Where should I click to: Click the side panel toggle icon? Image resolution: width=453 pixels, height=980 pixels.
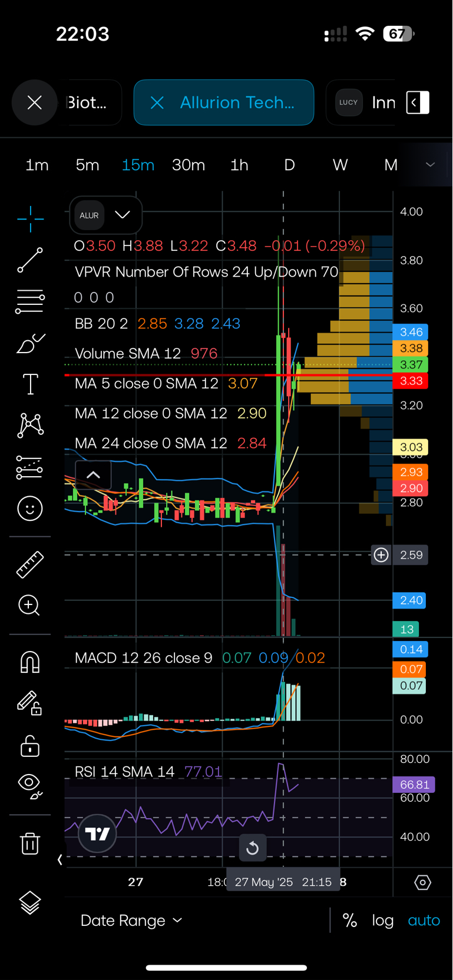click(418, 102)
